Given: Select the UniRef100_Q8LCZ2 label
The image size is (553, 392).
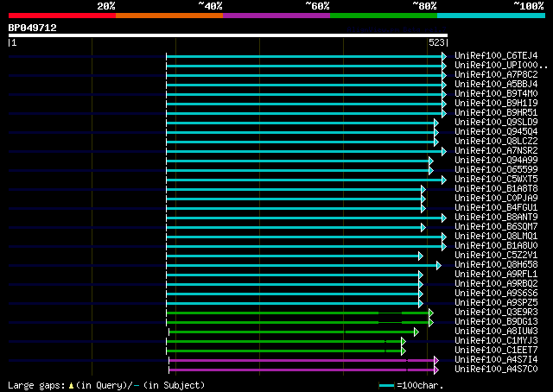Looking at the screenshot, I should pyautogui.click(x=496, y=142).
